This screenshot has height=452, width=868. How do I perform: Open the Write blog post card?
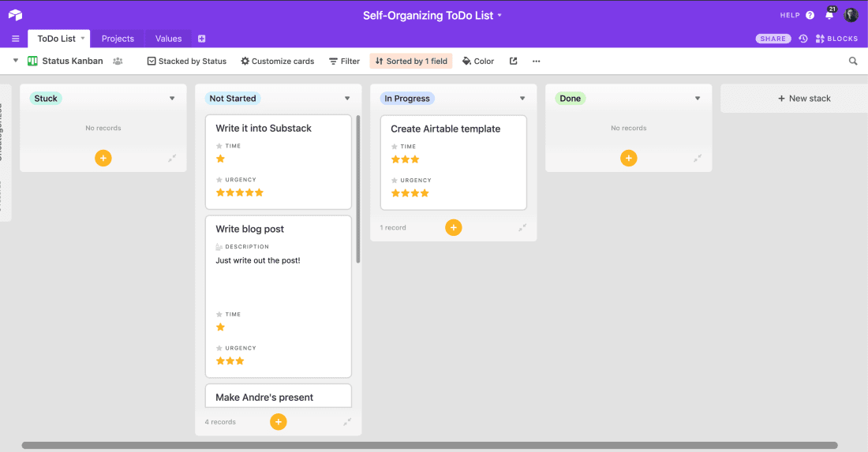click(x=279, y=297)
